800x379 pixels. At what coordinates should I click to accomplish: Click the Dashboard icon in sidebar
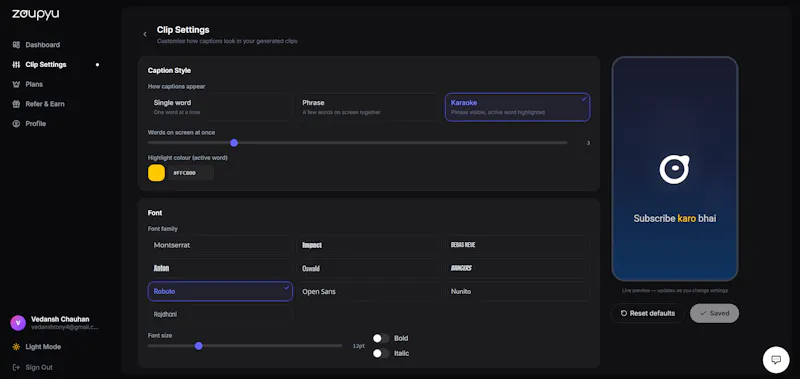click(16, 45)
